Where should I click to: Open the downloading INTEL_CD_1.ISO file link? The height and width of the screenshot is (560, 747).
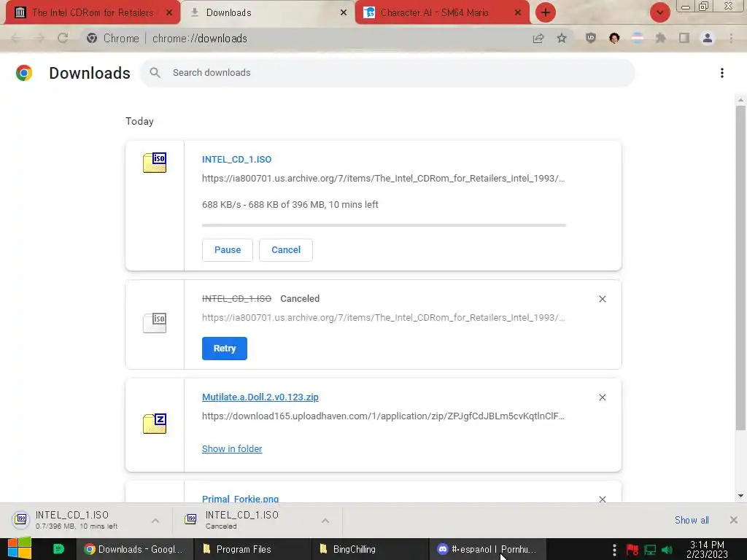tap(236, 160)
